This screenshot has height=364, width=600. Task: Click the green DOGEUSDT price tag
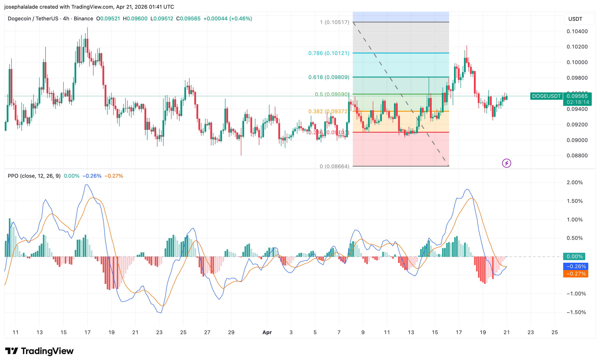546,96
